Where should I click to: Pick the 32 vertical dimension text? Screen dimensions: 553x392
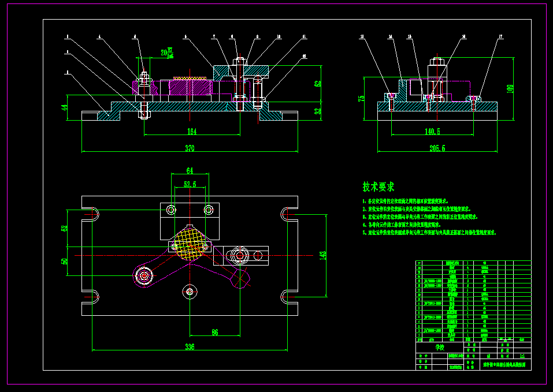click(x=318, y=111)
